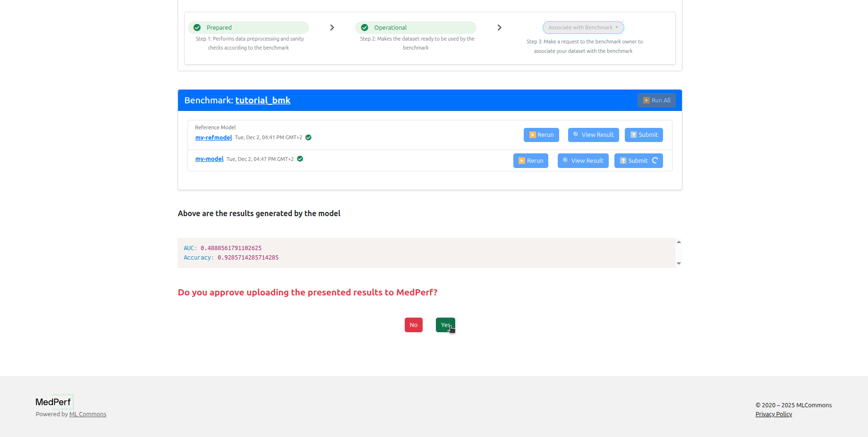Open the Associate with Benchmark dropdown

[583, 27]
